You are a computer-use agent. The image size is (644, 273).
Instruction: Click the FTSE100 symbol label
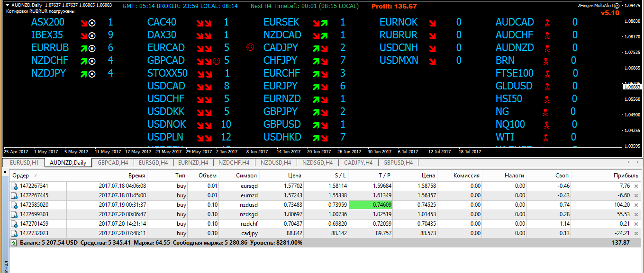[515, 73]
